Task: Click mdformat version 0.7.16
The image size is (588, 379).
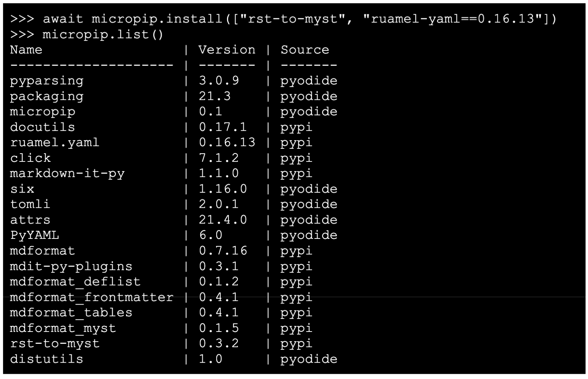Action: point(223,250)
